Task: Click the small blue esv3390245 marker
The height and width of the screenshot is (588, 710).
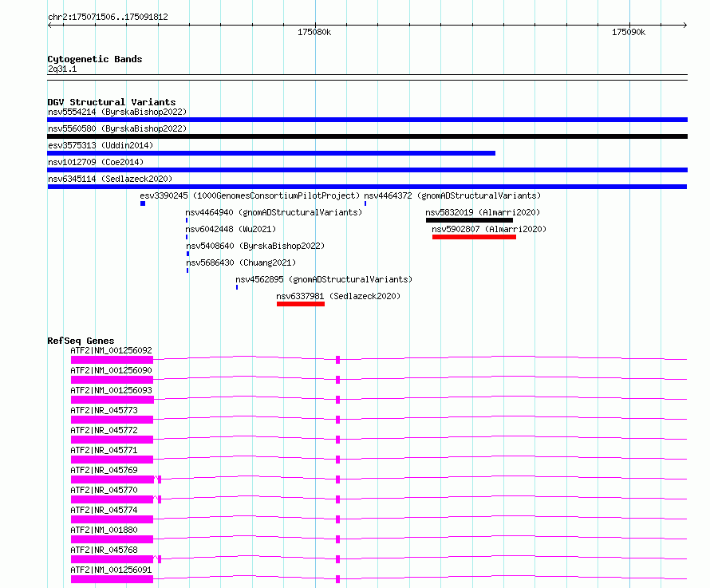Action: click(143, 203)
